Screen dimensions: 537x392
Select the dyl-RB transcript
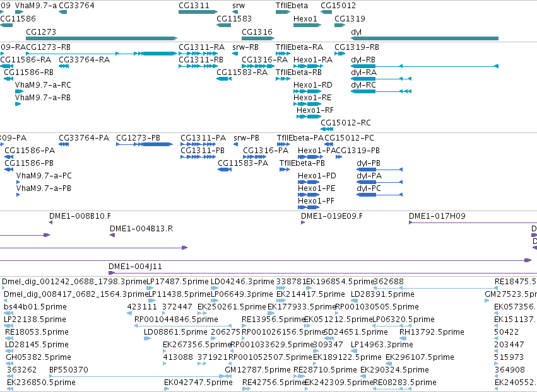pyautogui.click(x=425, y=66)
